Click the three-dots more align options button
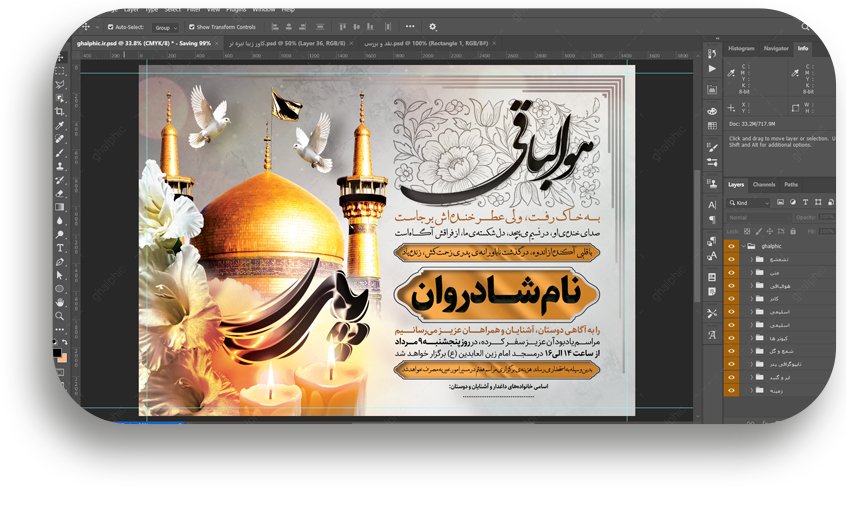Screen dimensions: 846x513 pos(410,27)
